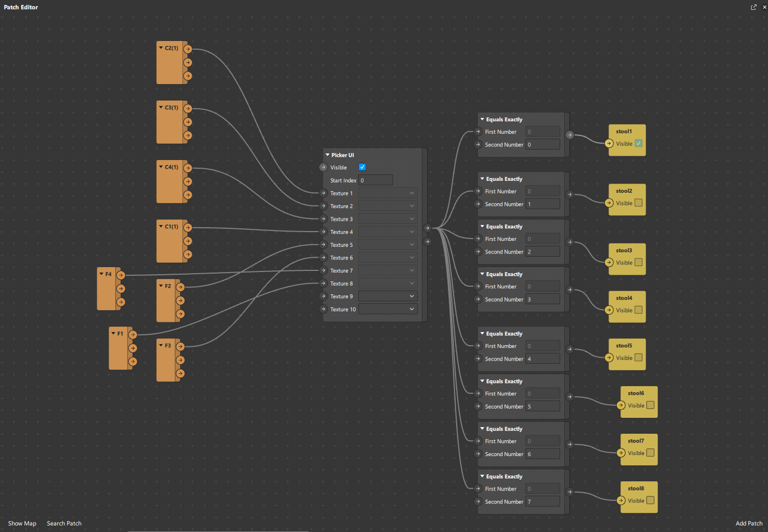The image size is (768, 532).
Task: Click the top output port of F3 patch
Action: [x=180, y=347]
